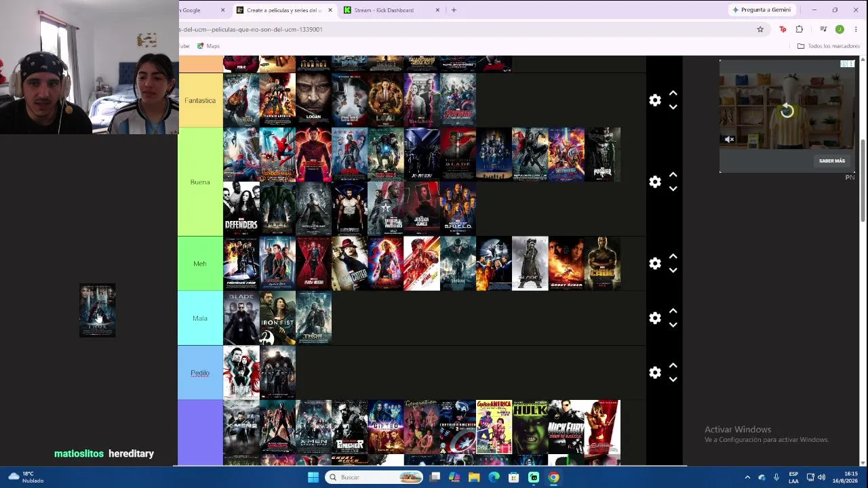Open a new browser tab

click(x=454, y=10)
